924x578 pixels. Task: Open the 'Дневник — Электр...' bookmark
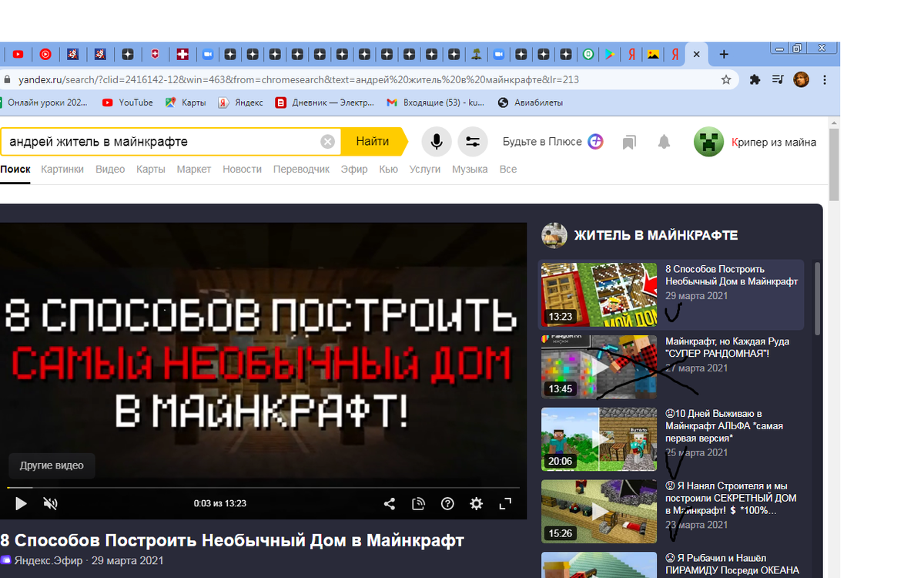[325, 102]
